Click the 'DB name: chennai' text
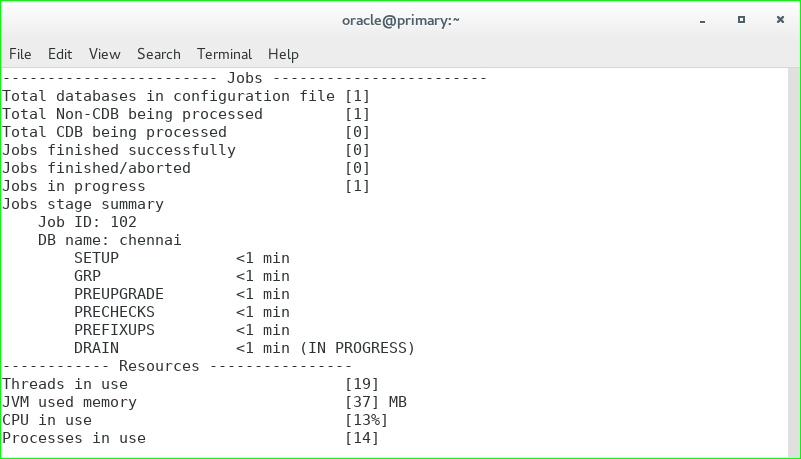 click(110, 240)
